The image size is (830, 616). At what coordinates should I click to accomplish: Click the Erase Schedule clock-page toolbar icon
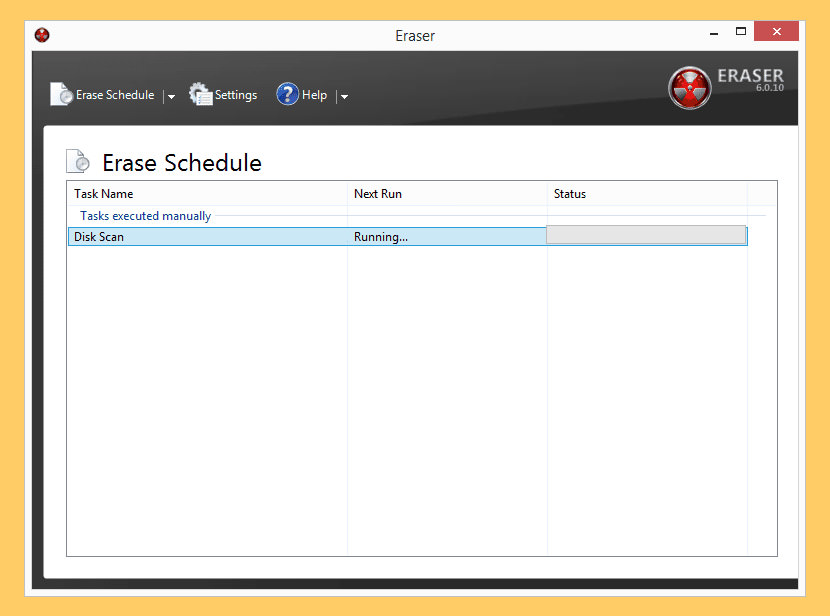[x=61, y=95]
